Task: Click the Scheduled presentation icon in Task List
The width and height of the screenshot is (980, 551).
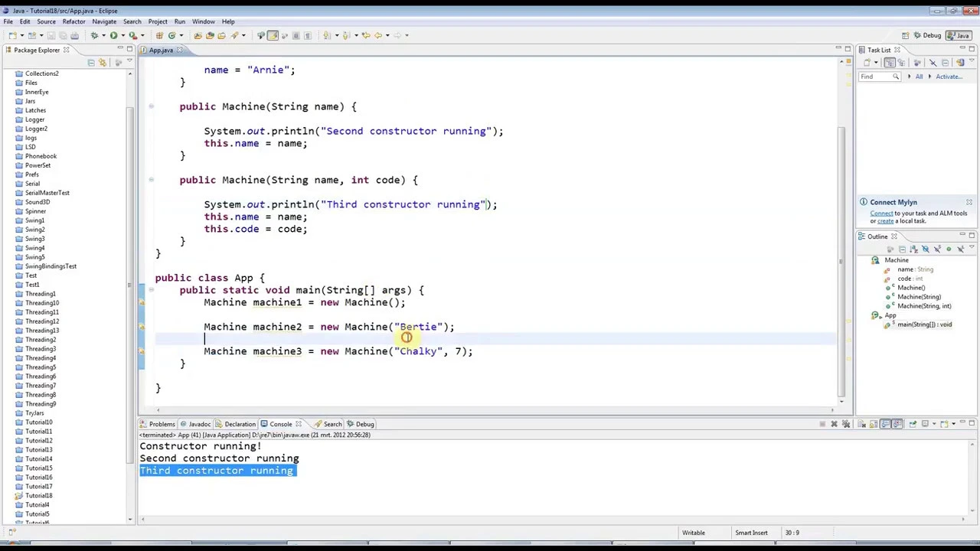Action: click(x=901, y=63)
